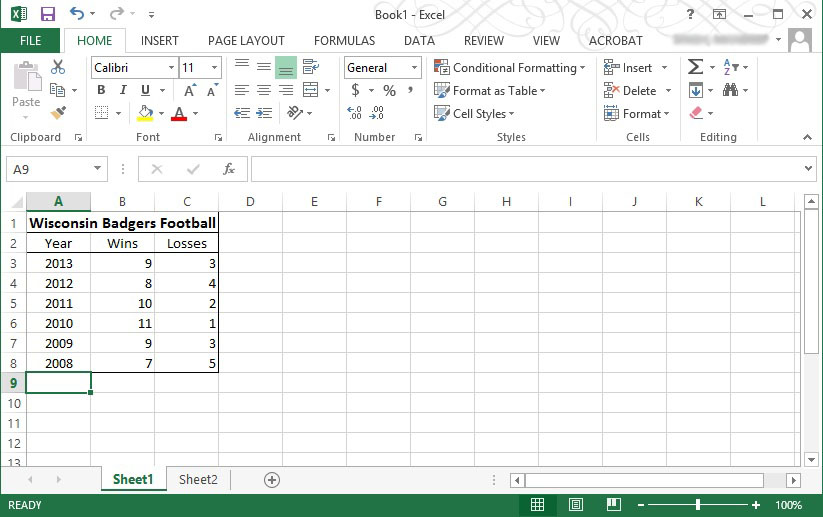Click the Orientation text angle icon

pos(294,113)
